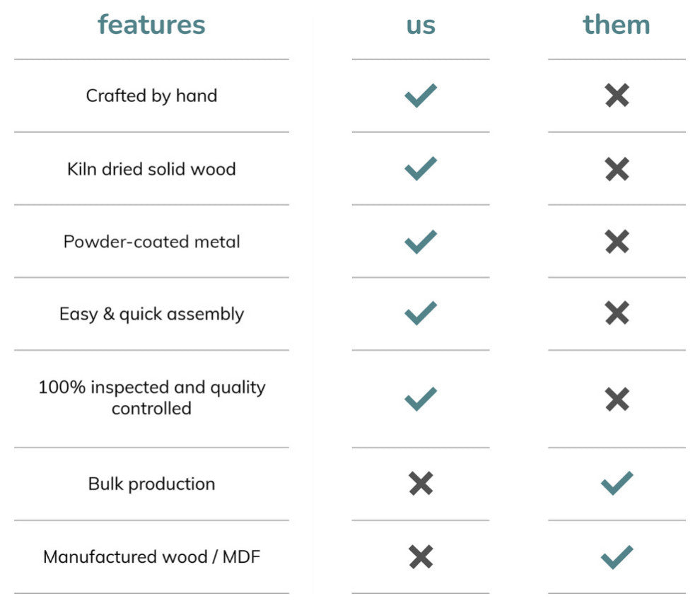
Task: Click 'us' checkmark for Powder-coated metal
Action: [x=421, y=242]
